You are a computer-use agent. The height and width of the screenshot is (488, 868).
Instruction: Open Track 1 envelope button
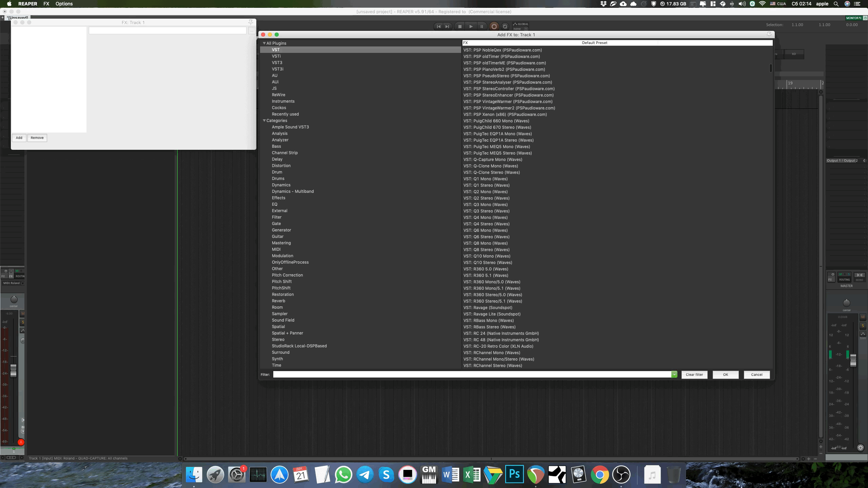(22, 330)
